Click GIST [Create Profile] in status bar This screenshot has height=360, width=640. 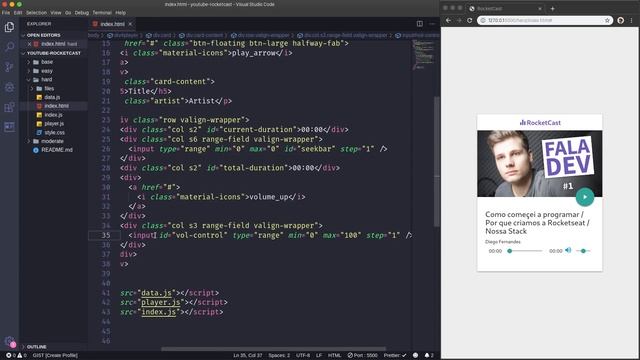point(55,356)
